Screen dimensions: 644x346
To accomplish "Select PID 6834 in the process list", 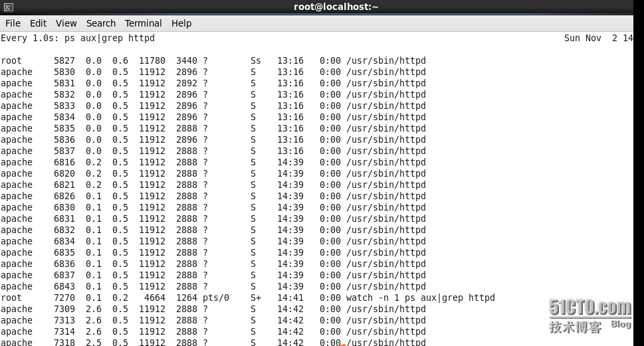I will pyautogui.click(x=64, y=241).
